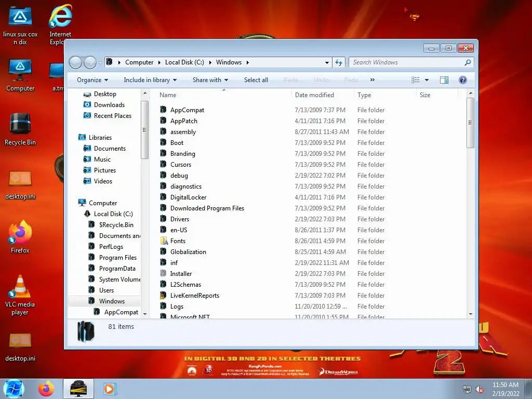Click the muted volume tray icon
The height and width of the screenshot is (399, 532).
coord(480,390)
